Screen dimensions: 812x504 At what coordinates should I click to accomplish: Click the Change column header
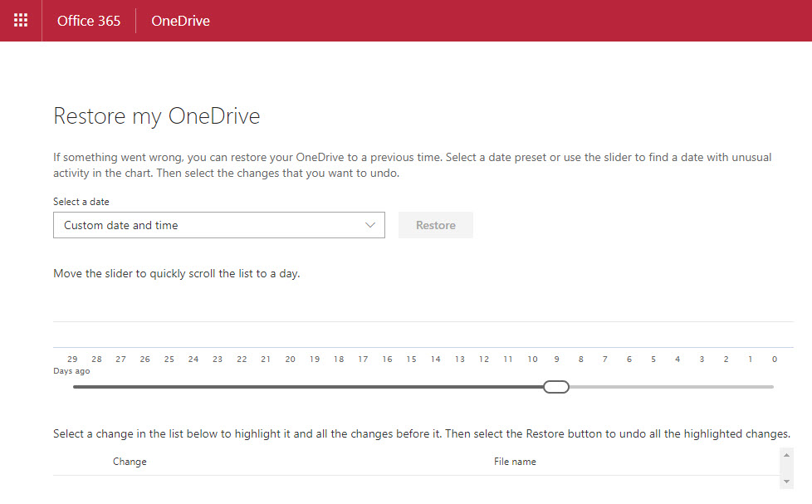pos(130,462)
